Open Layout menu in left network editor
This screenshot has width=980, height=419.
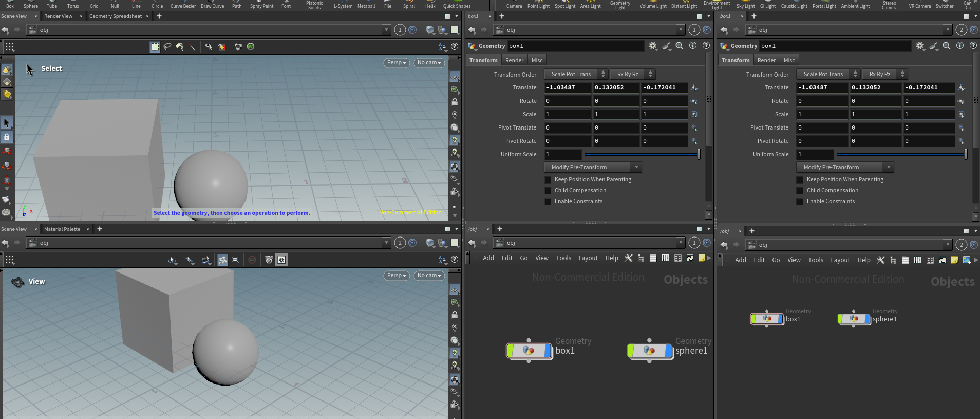pos(588,258)
